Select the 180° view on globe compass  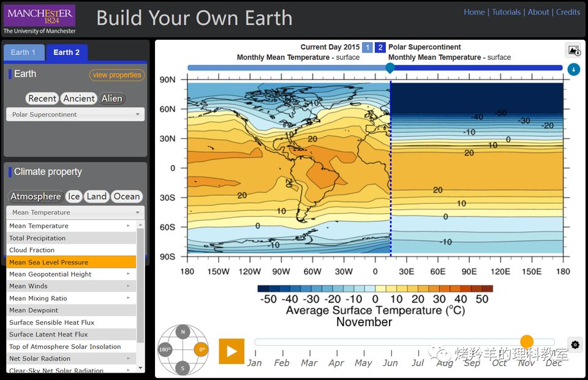(165, 350)
